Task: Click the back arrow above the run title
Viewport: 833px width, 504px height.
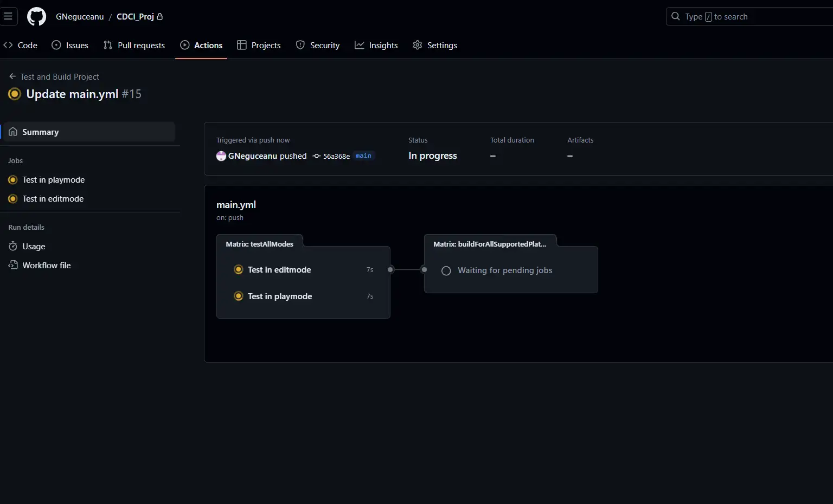Action: [12, 76]
